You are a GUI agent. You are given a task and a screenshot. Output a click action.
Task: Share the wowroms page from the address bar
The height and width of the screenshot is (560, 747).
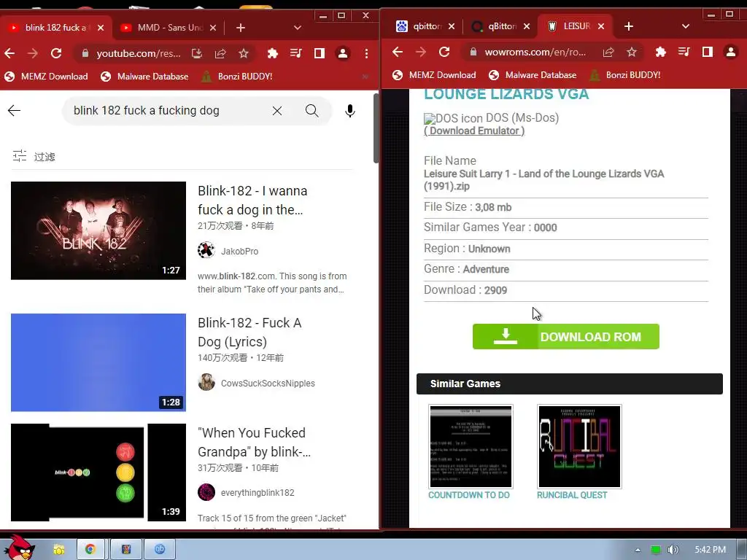point(608,52)
